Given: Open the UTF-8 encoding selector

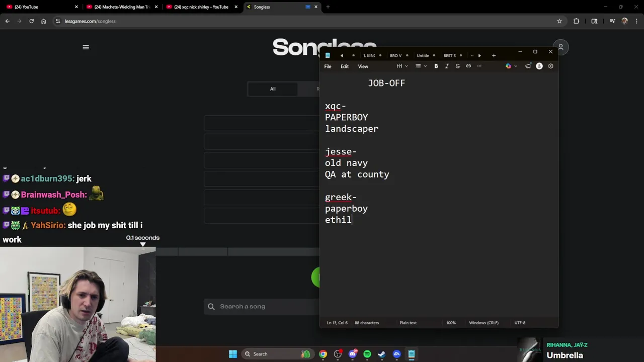Looking at the screenshot, I should pos(520,323).
